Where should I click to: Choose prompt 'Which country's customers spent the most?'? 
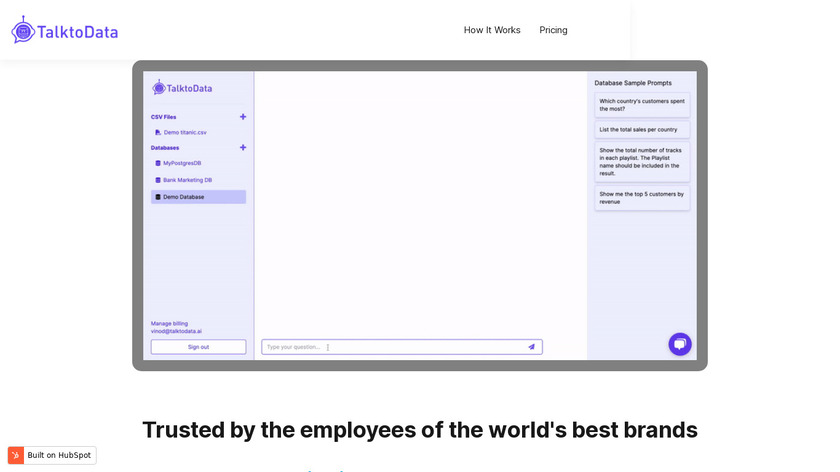(x=642, y=105)
